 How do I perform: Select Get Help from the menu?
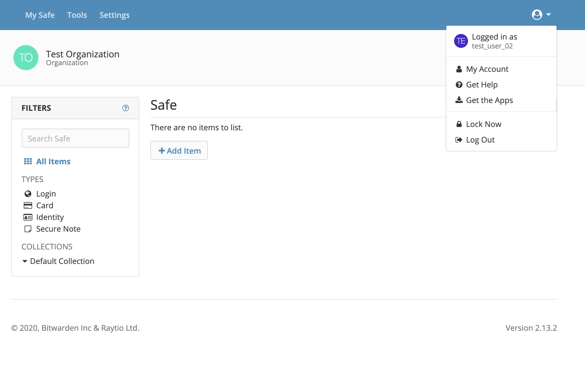[x=501, y=85]
